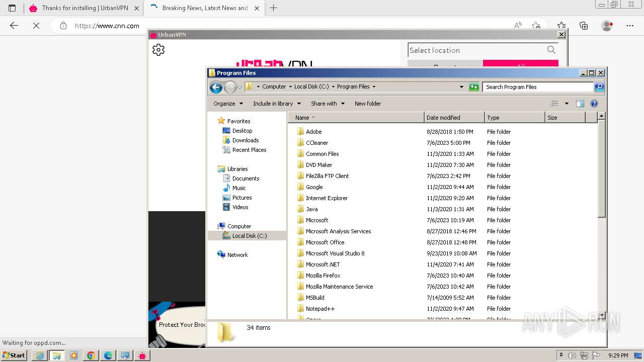Open Explorer Help question mark icon
The height and width of the screenshot is (362, 644).
point(594,104)
